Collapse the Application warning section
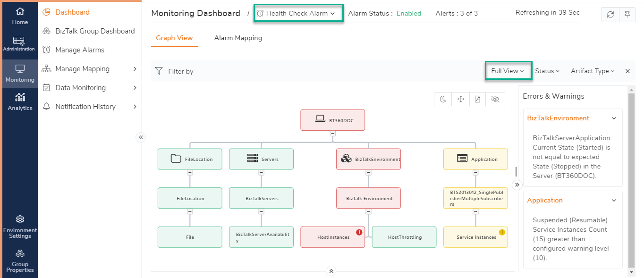The height and width of the screenshot is (278, 644). pos(614,201)
